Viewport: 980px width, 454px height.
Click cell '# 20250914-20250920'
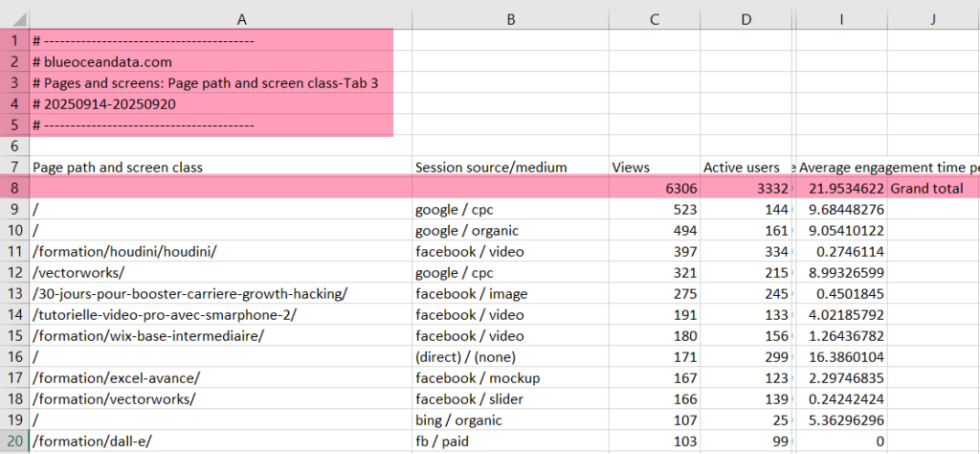pos(221,104)
